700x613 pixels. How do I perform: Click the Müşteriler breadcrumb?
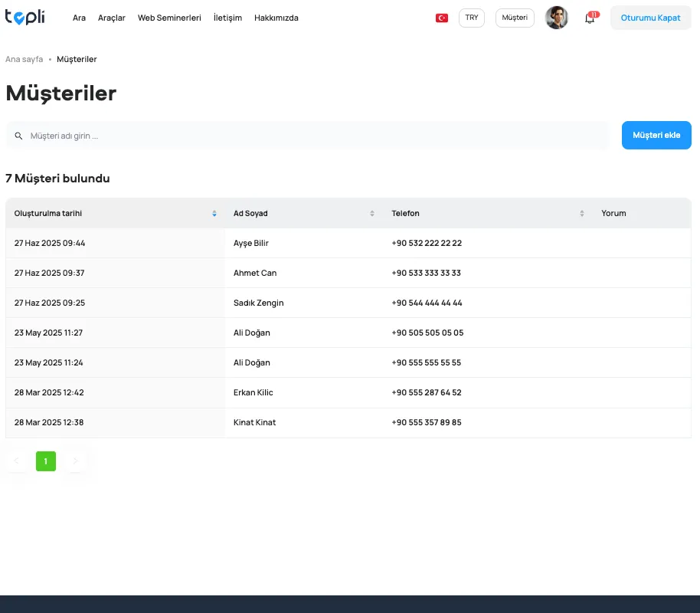click(x=77, y=60)
